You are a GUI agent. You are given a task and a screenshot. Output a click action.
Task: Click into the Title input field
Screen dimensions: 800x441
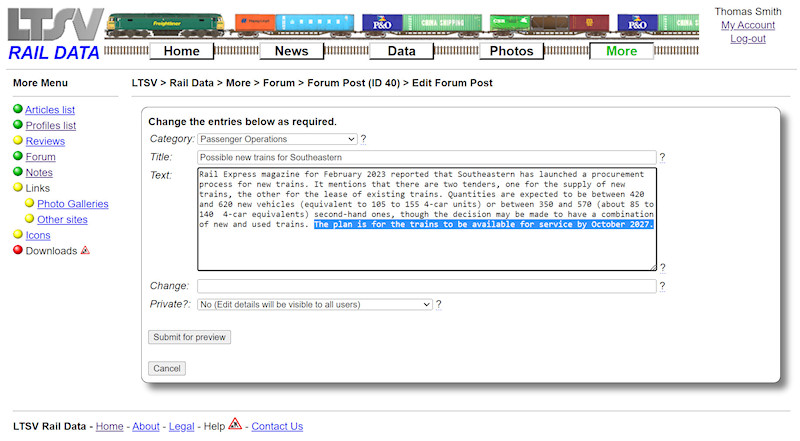427,157
